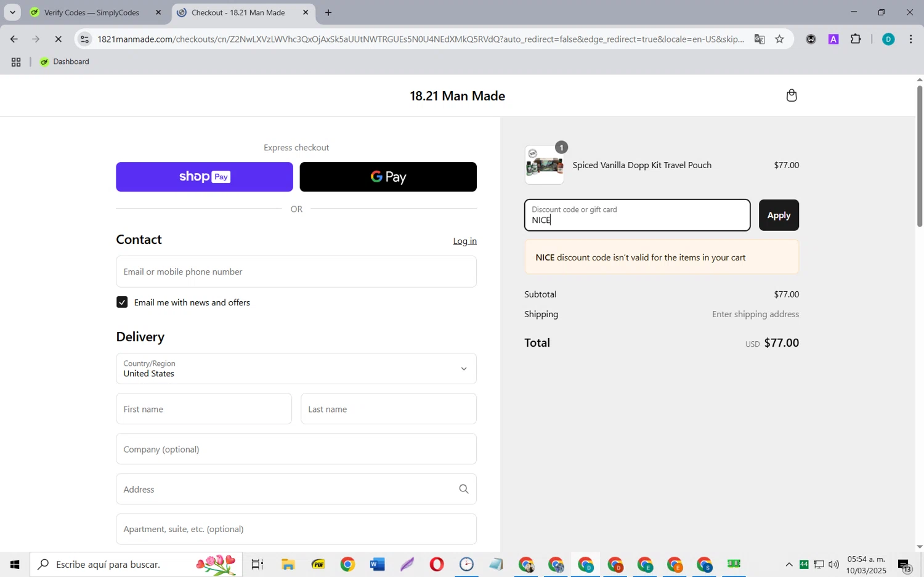Open the Chrome profile D avatar
Viewport: 924px width, 577px height.
click(888, 39)
